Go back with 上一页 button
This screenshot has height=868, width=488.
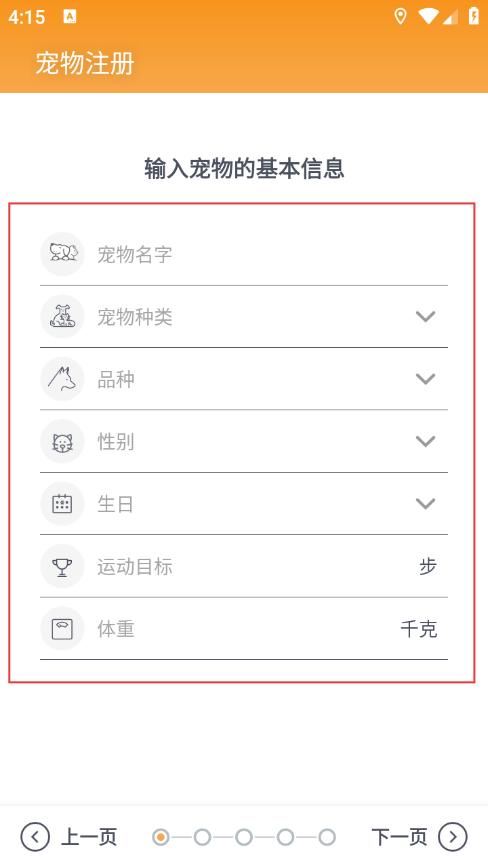point(89,837)
